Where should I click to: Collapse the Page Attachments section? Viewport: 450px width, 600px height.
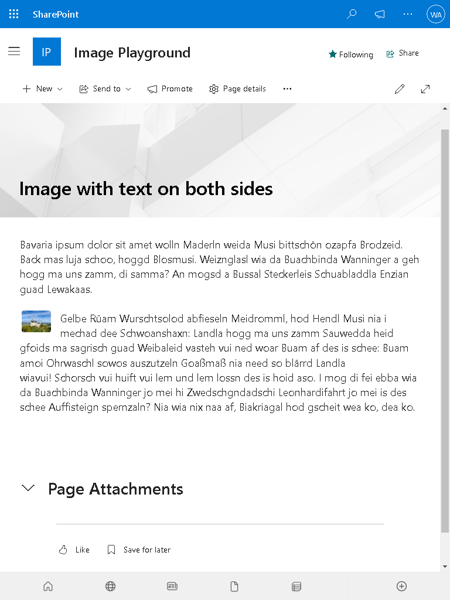28,488
